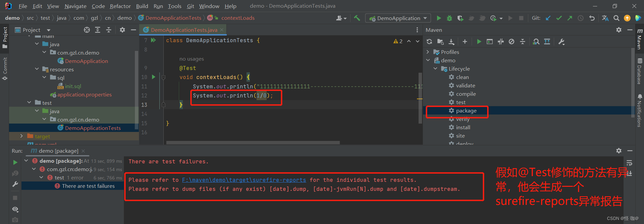Open application.properties in the Project tree
The height and width of the screenshot is (224, 644).
(84, 94)
